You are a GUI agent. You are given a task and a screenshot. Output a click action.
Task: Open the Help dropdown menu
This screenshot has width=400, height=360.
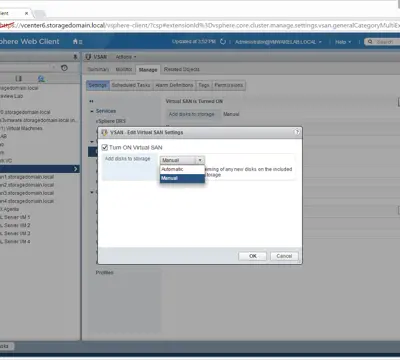tap(343, 42)
